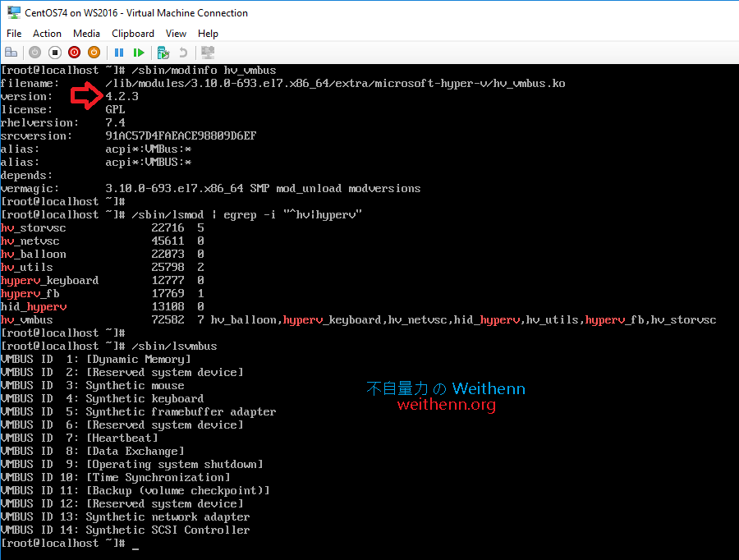Click the Revert checkpoint arrow icon

pyautogui.click(x=184, y=52)
